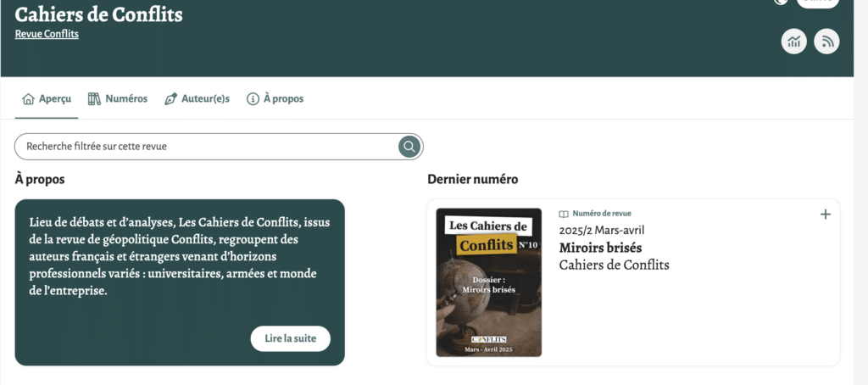Click the Dernier numéro heading
Image resolution: width=868 pixels, height=385 pixels.
coord(473,180)
